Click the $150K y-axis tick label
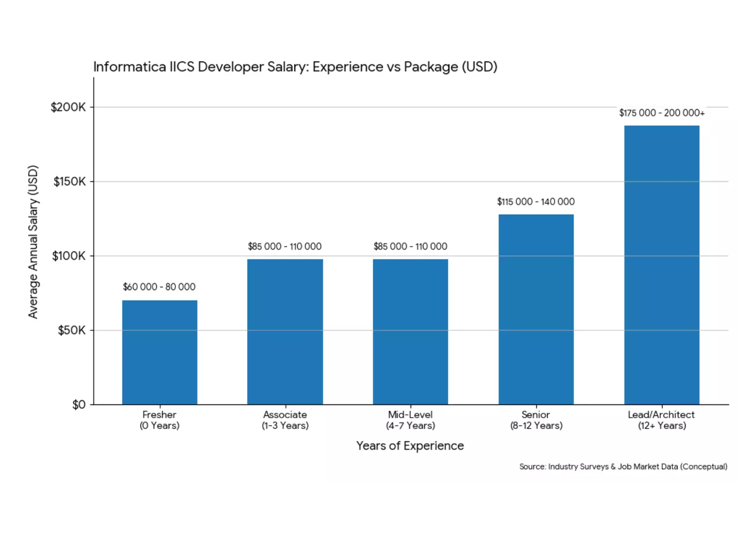This screenshot has height=533, width=756. [x=69, y=181]
